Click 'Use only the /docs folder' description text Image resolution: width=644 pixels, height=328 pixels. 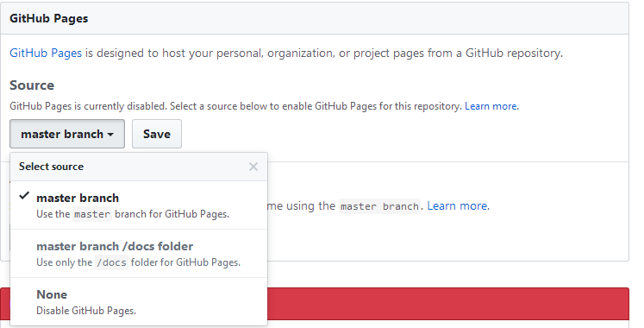[x=139, y=262]
